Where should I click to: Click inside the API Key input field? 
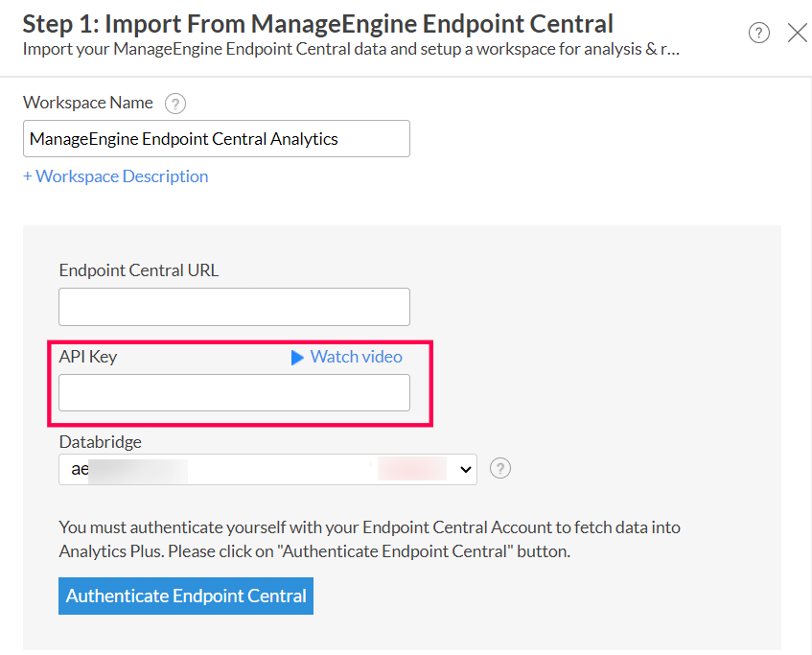[234, 393]
